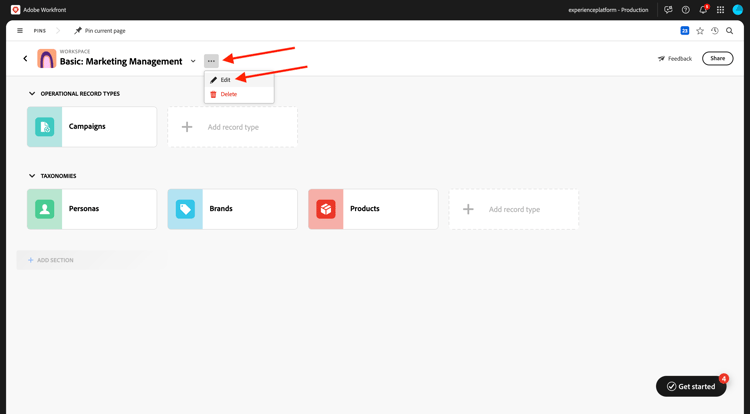Expand the workspace name dropdown chevron
750x414 pixels.
(x=193, y=61)
